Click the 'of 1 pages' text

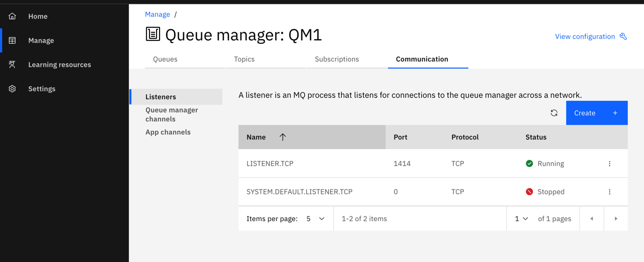point(554,219)
